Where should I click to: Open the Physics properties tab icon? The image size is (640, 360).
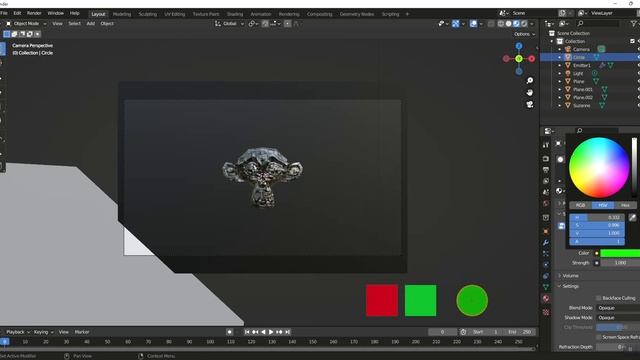546,264
